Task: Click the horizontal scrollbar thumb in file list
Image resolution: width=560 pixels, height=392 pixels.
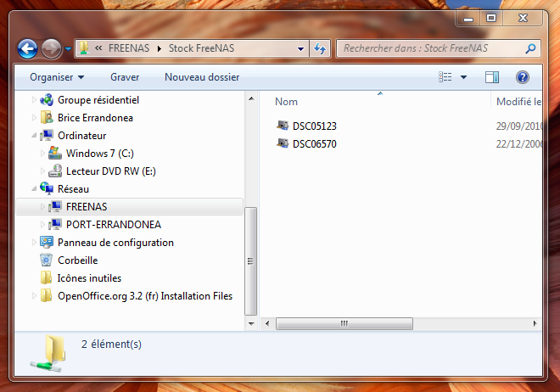Action: (344, 324)
